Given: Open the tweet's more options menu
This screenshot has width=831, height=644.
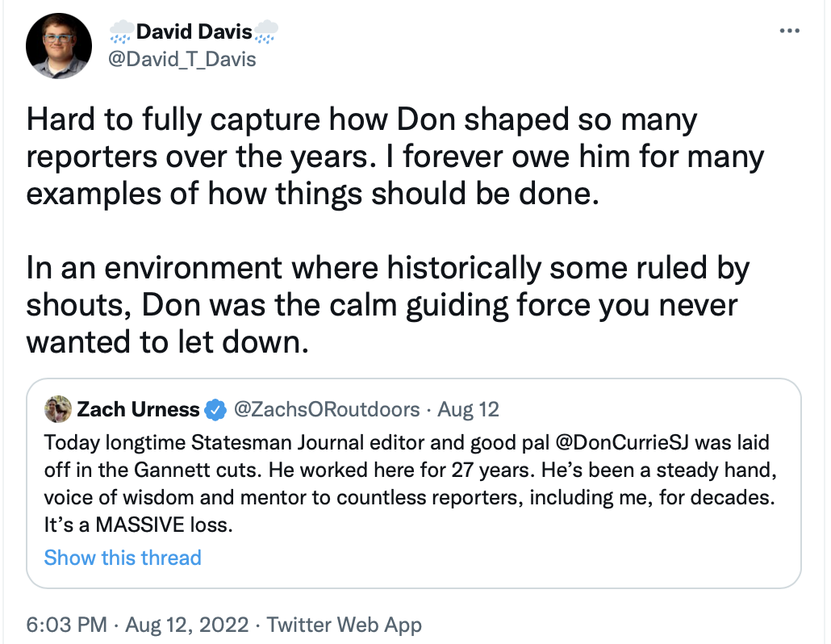Looking at the screenshot, I should click(x=788, y=31).
